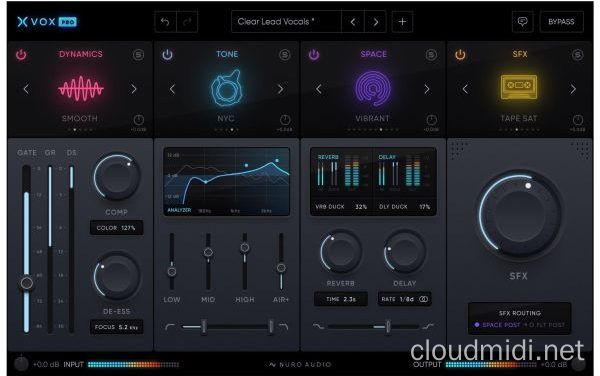Screen dimensions: 600x376
Task: Click the BYPASS button
Action: (561, 22)
